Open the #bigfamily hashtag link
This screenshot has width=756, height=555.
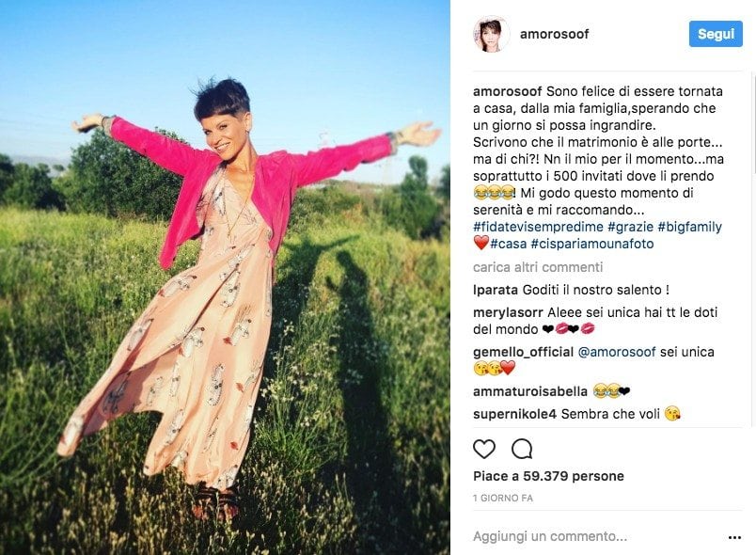tap(690, 227)
